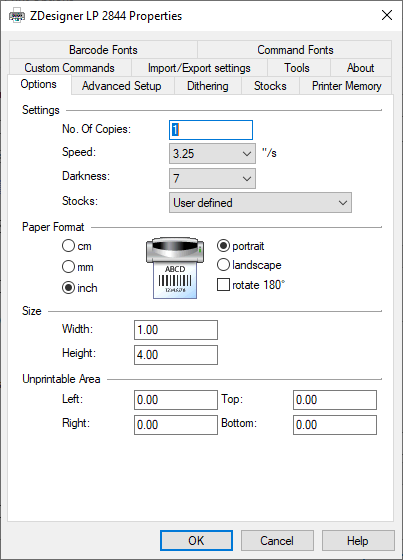Click the label printer preview image
Image resolution: width=403 pixels, height=560 pixels.
tap(175, 268)
